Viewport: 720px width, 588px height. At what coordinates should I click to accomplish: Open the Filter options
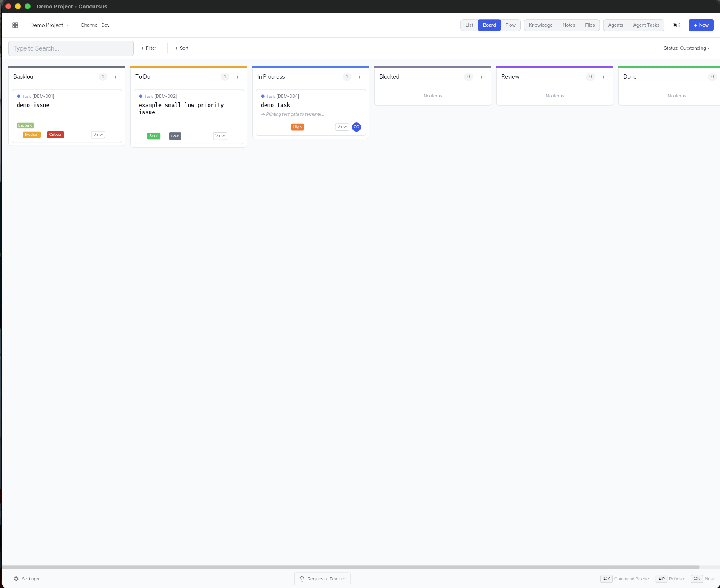pos(148,48)
